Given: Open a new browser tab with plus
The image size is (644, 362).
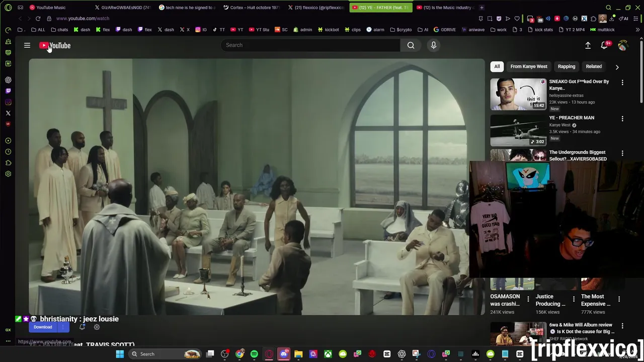Looking at the screenshot, I should [x=481, y=8].
